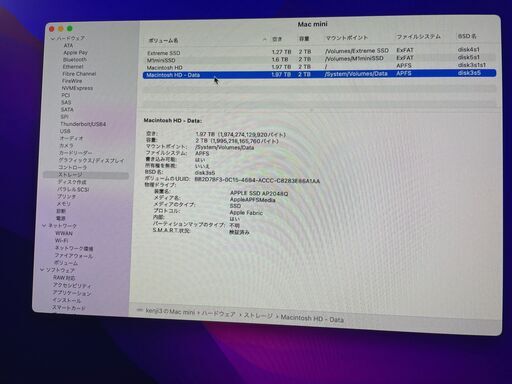The width and height of the screenshot is (512, 384).
Task: Select RAW対応 under ソフトウェア
Action: [64, 278]
